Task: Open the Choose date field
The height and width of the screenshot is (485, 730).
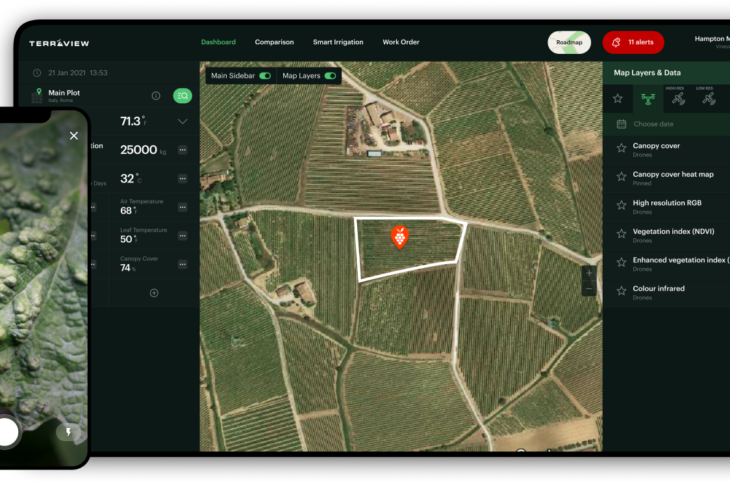Action: click(x=666, y=124)
